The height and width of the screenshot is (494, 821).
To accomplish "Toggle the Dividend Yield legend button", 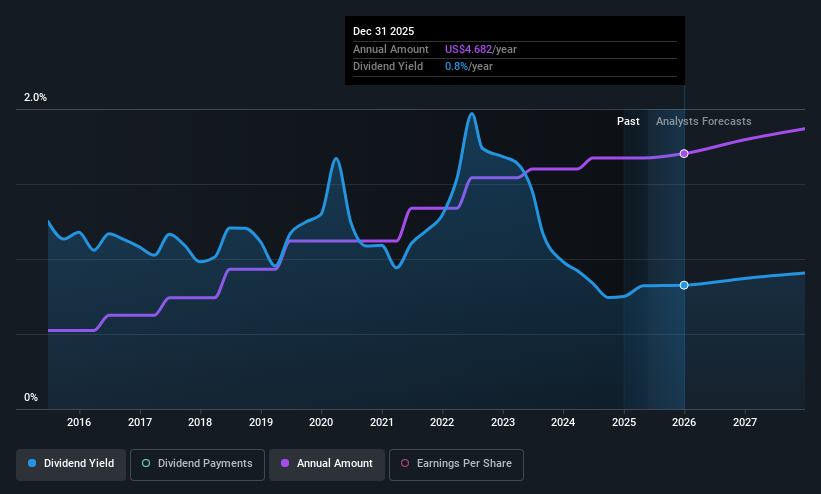I will click(x=71, y=464).
